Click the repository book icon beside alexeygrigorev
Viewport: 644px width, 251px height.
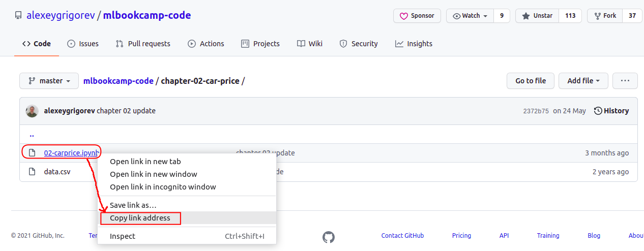pos(18,16)
